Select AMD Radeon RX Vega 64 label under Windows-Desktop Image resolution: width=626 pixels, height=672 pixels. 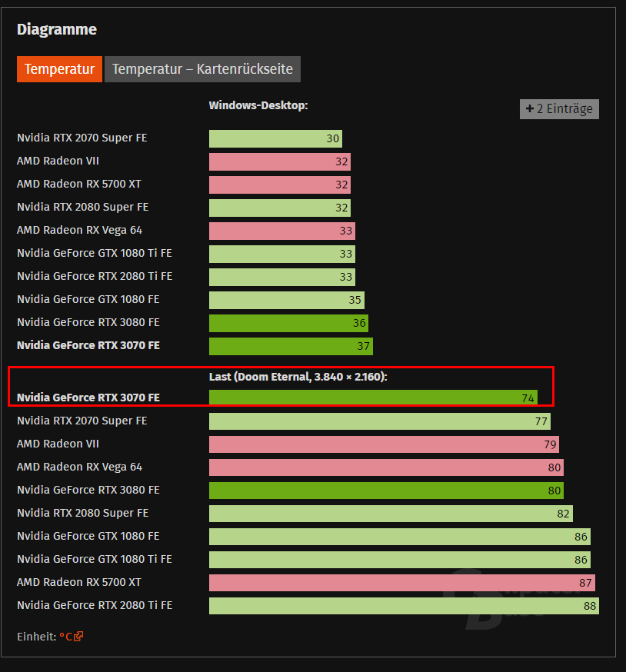click(79, 231)
